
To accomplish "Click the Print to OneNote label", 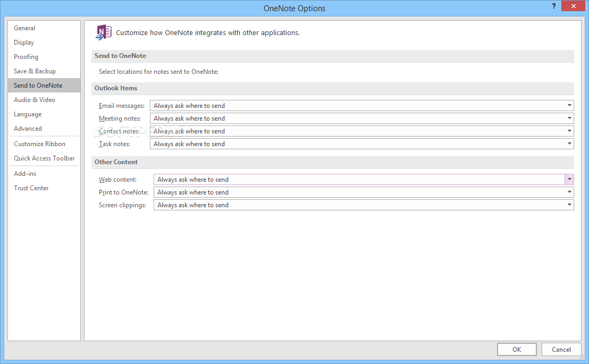I will click(123, 192).
